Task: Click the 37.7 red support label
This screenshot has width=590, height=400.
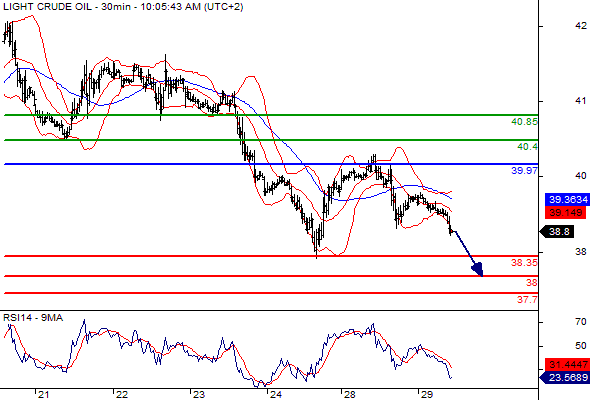Action: pyautogui.click(x=527, y=300)
